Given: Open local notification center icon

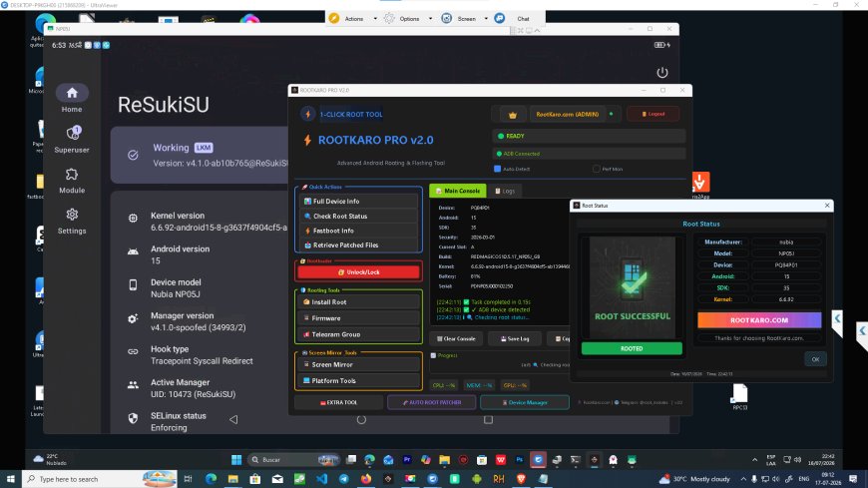Looking at the screenshot, I should click(x=853, y=479).
